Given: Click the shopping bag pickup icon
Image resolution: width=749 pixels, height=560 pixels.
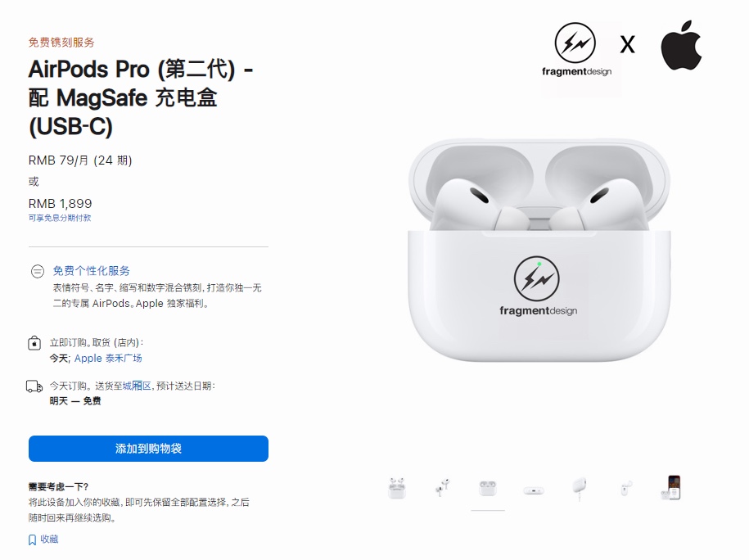Looking at the screenshot, I should click(34, 343).
